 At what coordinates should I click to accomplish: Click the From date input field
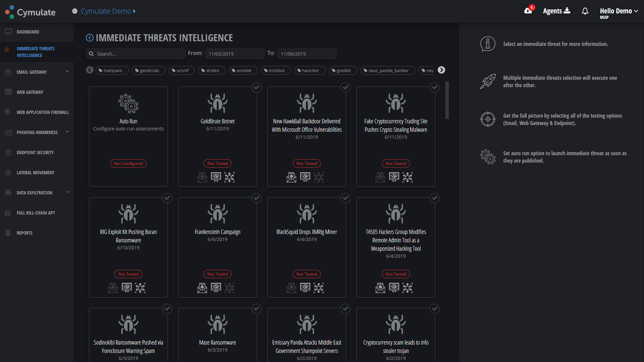(235, 54)
